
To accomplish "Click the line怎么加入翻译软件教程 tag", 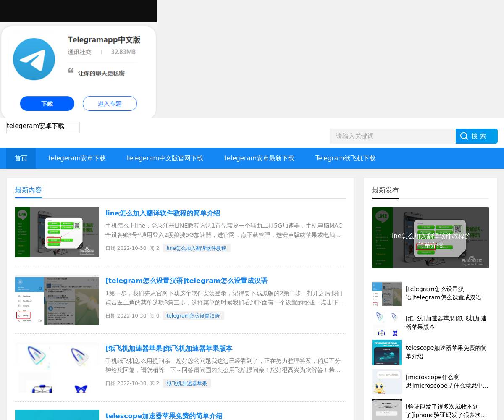I will [197, 248].
